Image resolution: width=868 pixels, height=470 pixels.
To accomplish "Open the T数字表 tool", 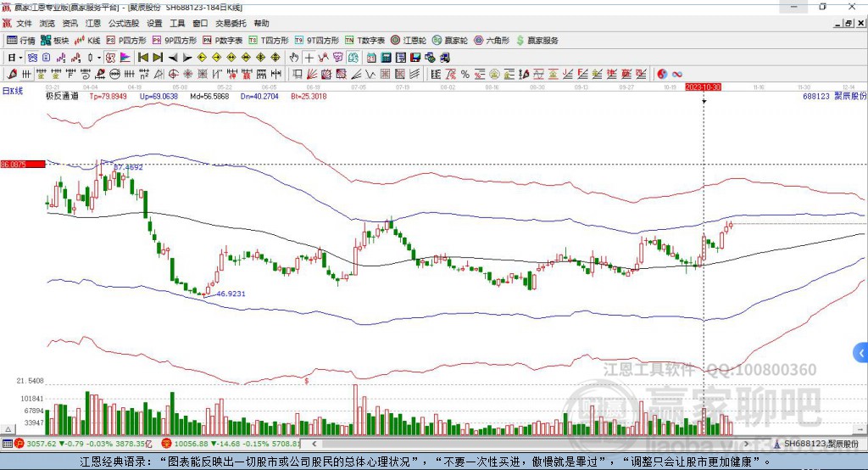I will click(x=364, y=41).
